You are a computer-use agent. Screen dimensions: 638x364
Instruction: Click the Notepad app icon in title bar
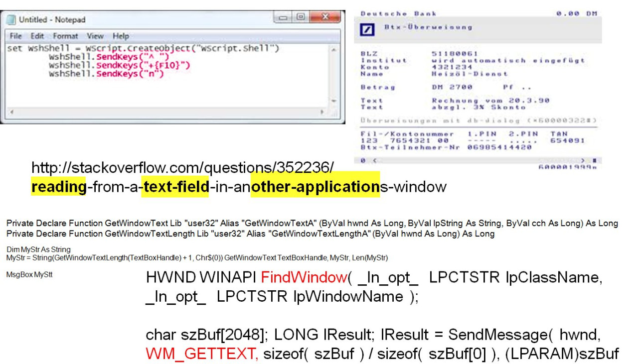tap(11, 19)
